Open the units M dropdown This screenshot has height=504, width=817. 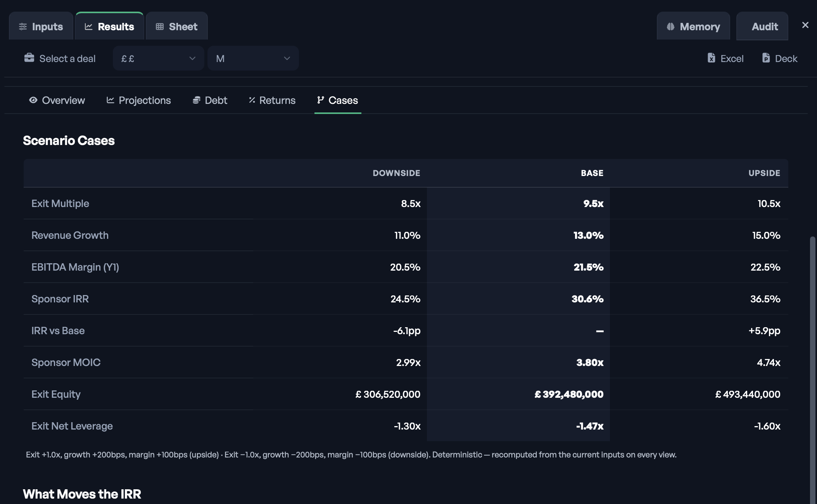[x=253, y=58]
